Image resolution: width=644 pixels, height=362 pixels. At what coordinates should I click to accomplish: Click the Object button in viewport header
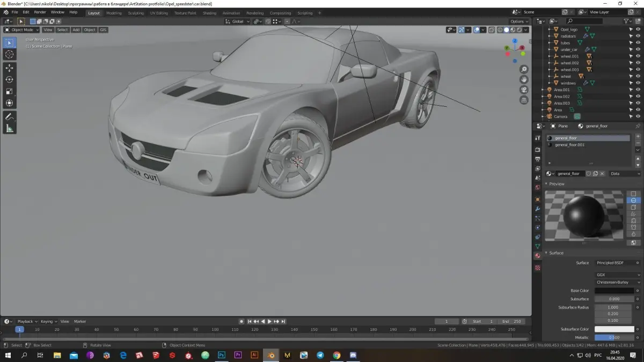click(90, 30)
